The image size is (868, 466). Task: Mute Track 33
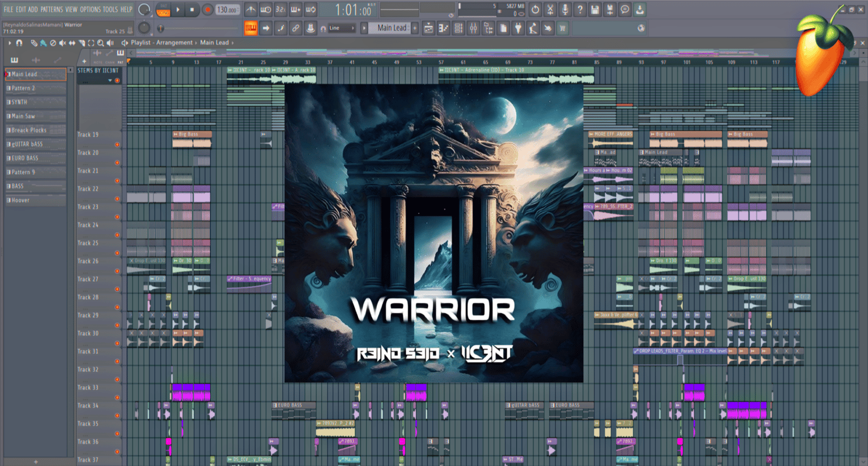[x=117, y=397]
